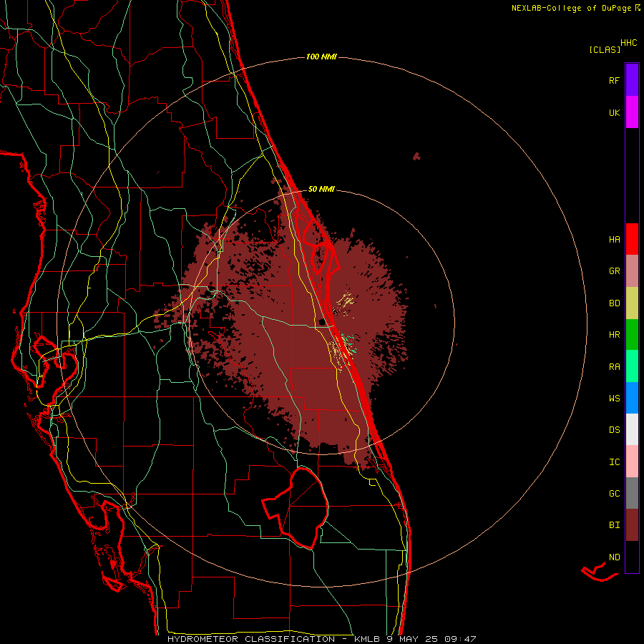644x644 pixels.
Task: Click the HR green legend swatch
Action: [632, 334]
